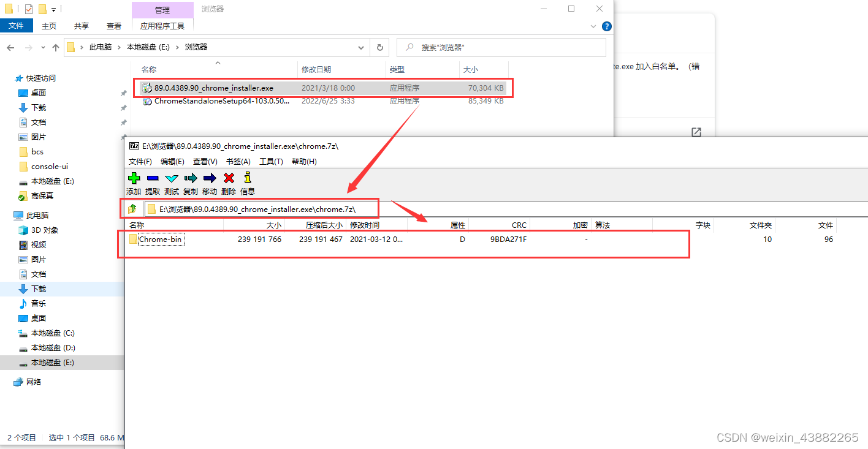Open 7-Zip 查看(V) menu
The image size is (868, 449).
(x=205, y=162)
